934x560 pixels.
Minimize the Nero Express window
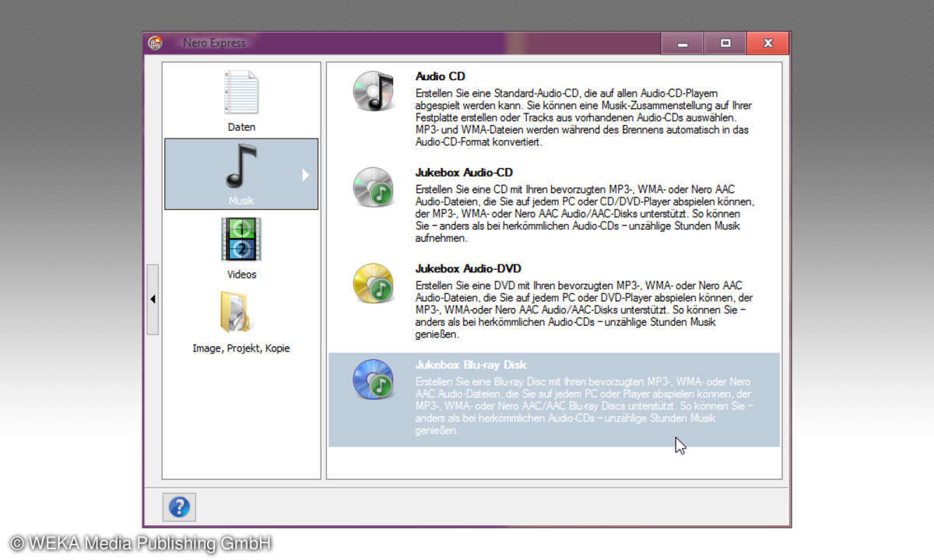point(683,44)
